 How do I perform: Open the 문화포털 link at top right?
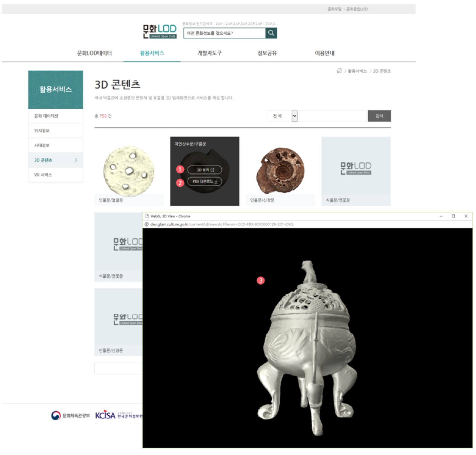[x=334, y=9]
